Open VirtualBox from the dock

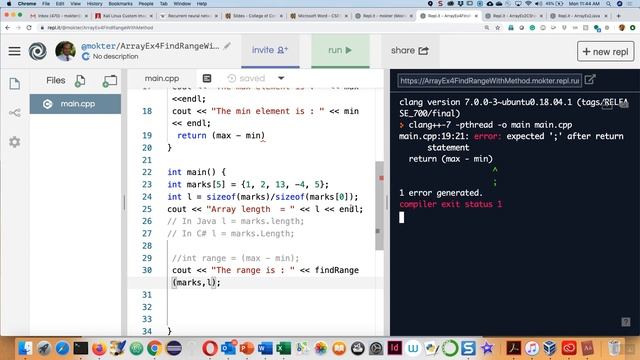[550, 348]
